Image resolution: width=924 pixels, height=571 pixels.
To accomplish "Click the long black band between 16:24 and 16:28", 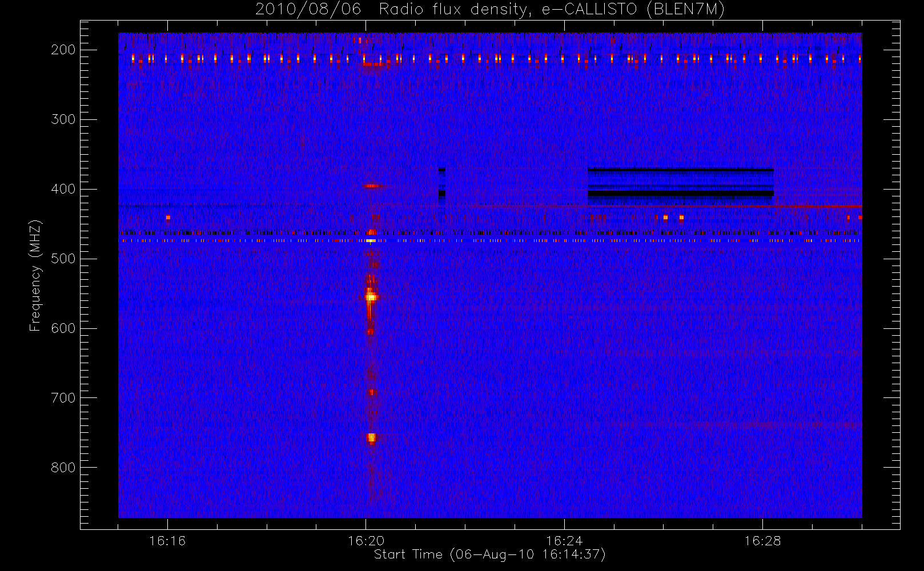I will click(681, 194).
